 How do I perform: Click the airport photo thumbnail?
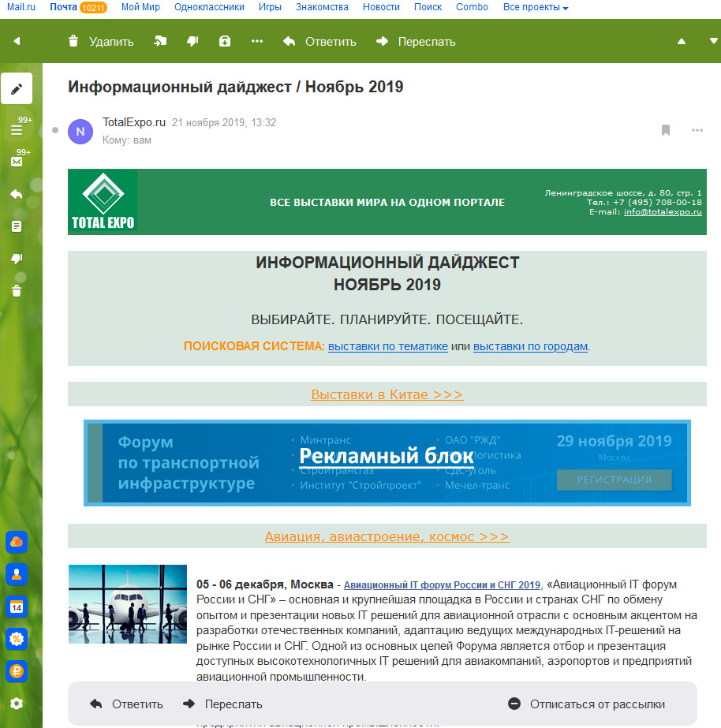pyautogui.click(x=128, y=604)
